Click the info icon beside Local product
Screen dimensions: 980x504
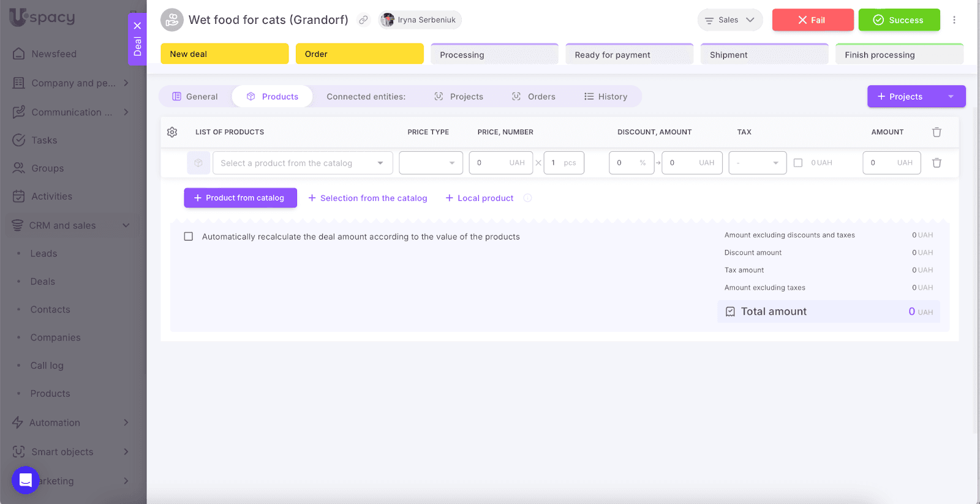[x=527, y=198]
